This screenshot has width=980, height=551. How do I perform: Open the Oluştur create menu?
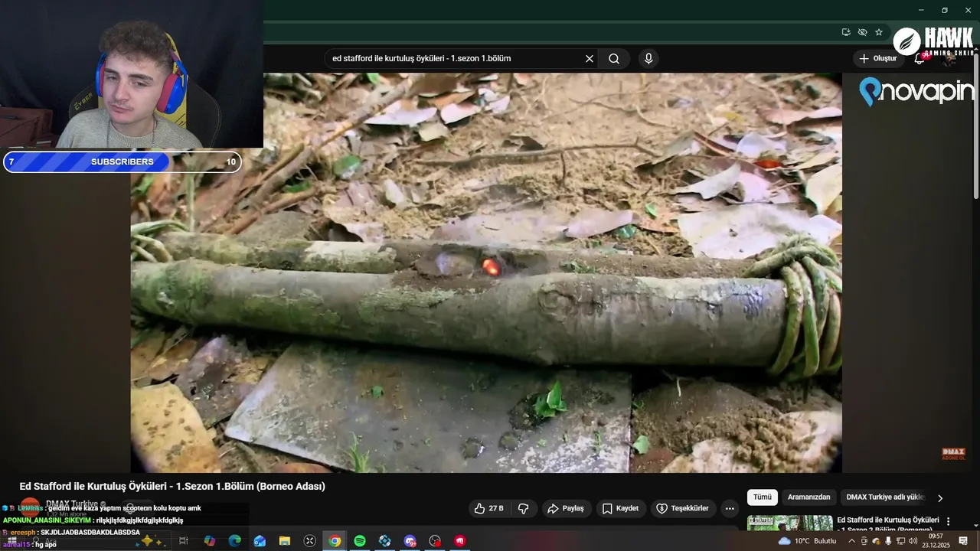pyautogui.click(x=879, y=59)
